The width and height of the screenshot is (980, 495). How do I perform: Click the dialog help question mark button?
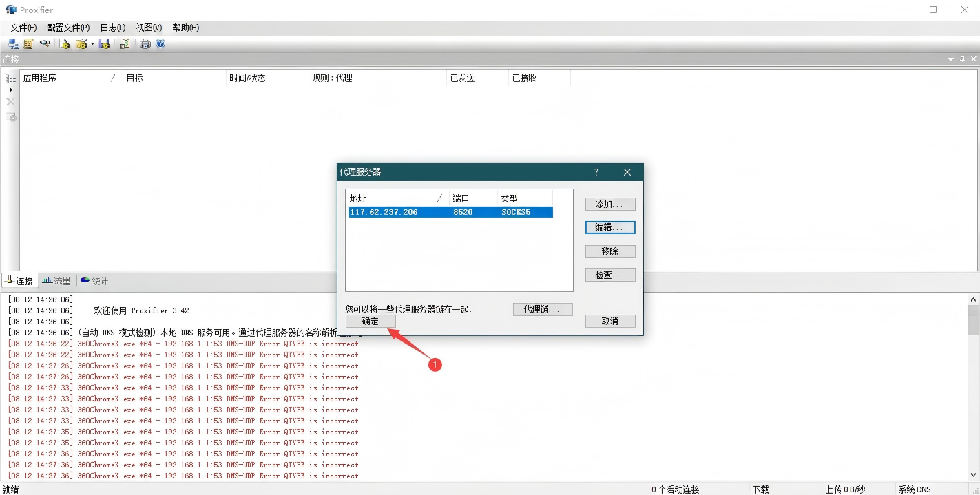click(x=596, y=172)
